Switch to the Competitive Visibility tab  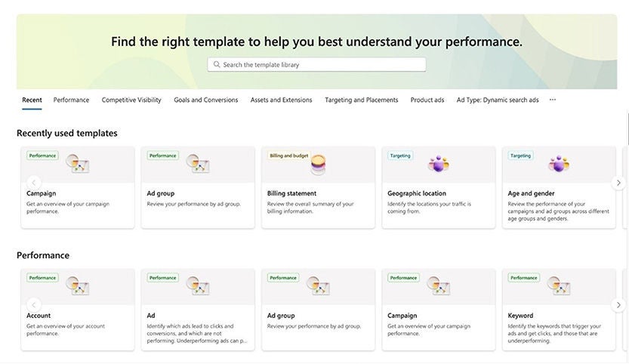131,100
